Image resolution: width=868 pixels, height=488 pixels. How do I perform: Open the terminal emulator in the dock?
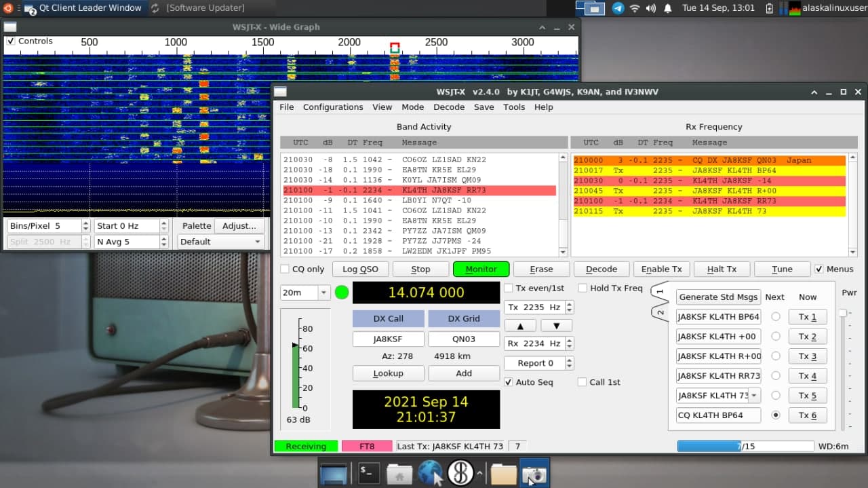tap(368, 472)
